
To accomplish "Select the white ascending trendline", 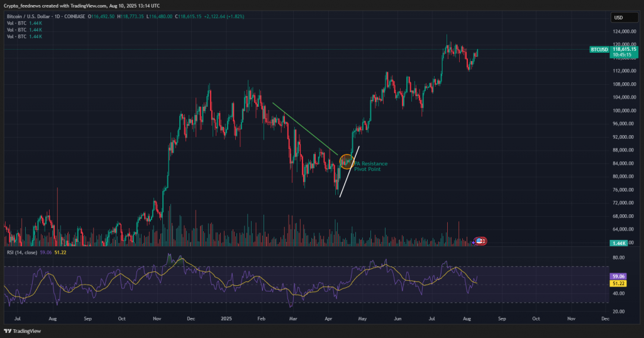I will click(349, 172).
